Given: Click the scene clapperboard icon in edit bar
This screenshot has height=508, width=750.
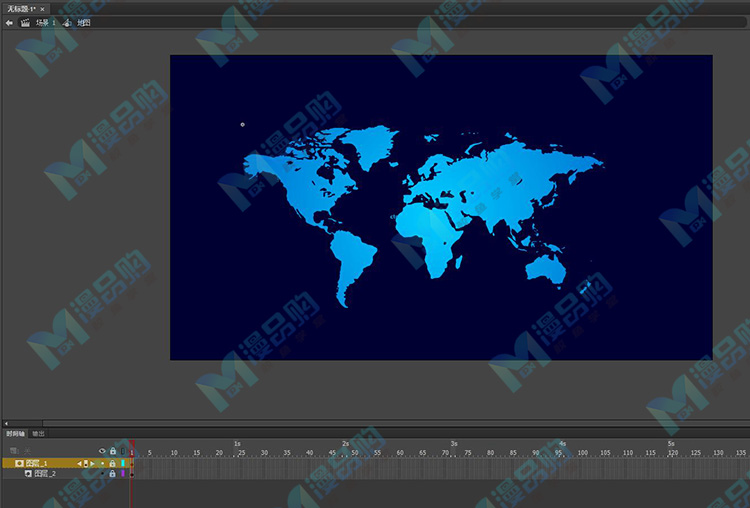Looking at the screenshot, I should (25, 22).
